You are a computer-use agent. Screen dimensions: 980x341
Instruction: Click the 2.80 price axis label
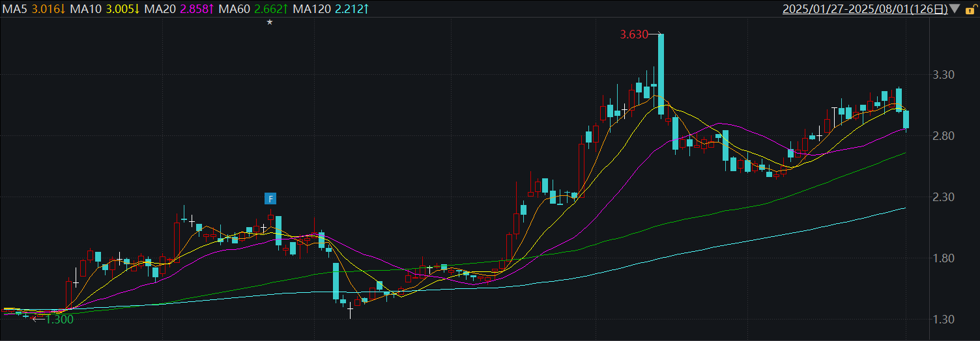coord(944,136)
